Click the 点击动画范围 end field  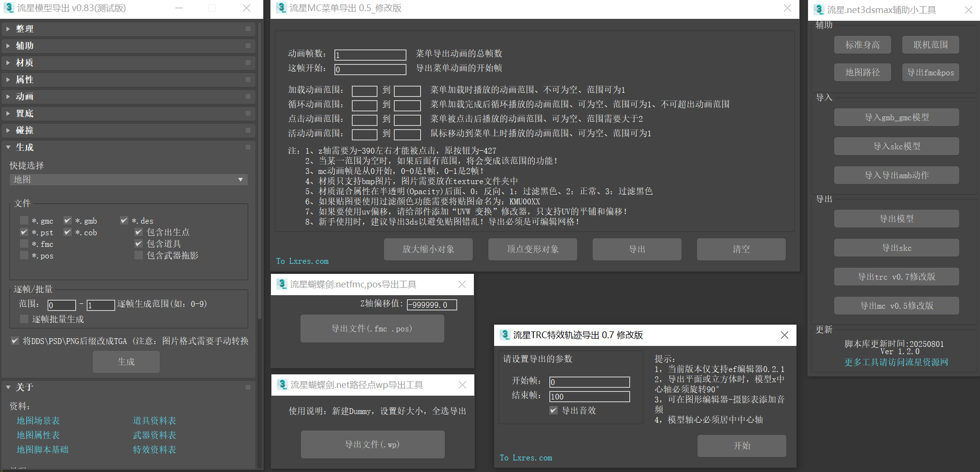pyautogui.click(x=407, y=120)
